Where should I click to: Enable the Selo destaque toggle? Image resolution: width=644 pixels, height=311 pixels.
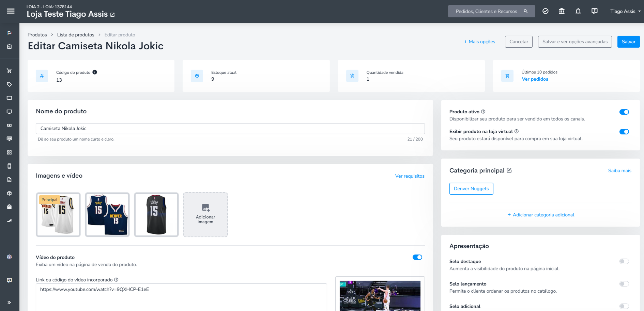tap(624, 261)
